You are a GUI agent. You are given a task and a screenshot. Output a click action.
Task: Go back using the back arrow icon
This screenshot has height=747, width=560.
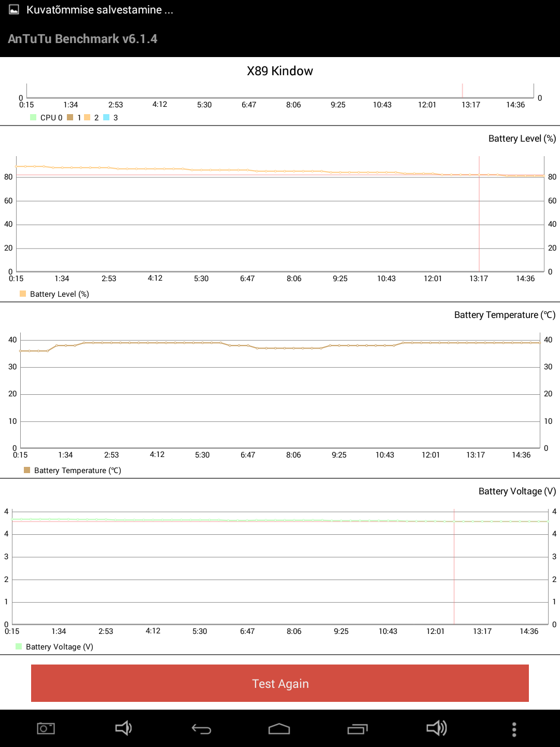201,729
